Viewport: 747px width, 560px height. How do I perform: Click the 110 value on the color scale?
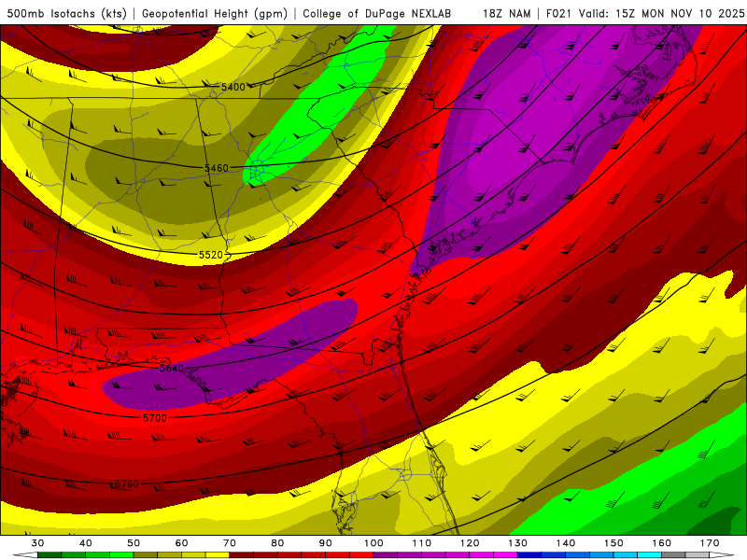pos(422,543)
